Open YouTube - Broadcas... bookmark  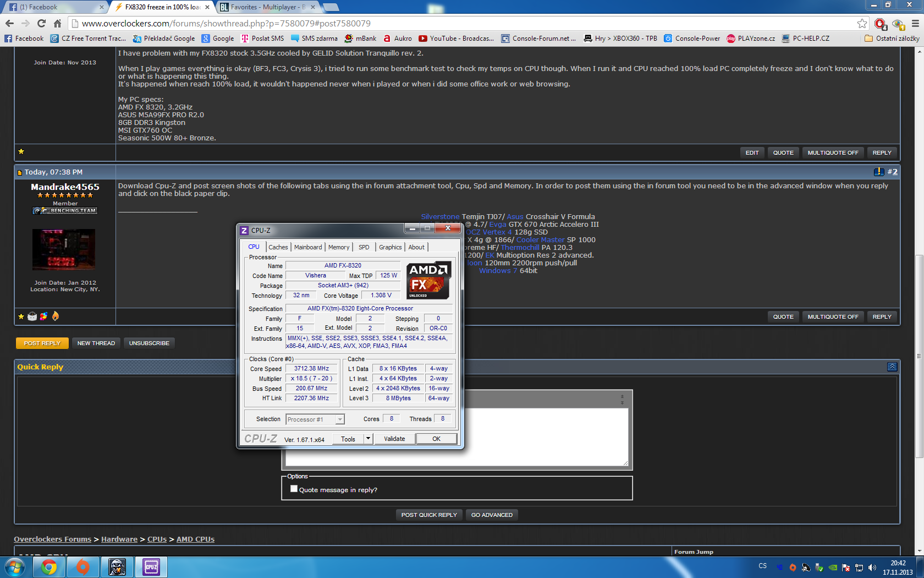click(x=456, y=39)
